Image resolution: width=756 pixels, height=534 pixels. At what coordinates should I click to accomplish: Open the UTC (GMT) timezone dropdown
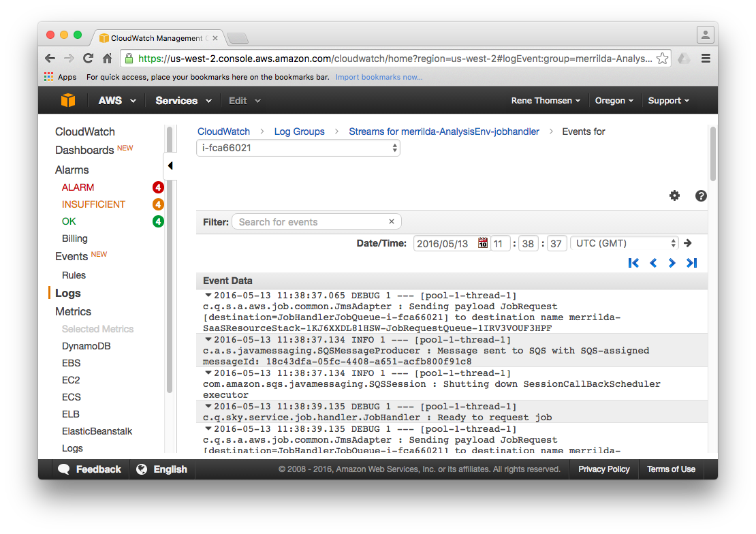click(x=625, y=243)
